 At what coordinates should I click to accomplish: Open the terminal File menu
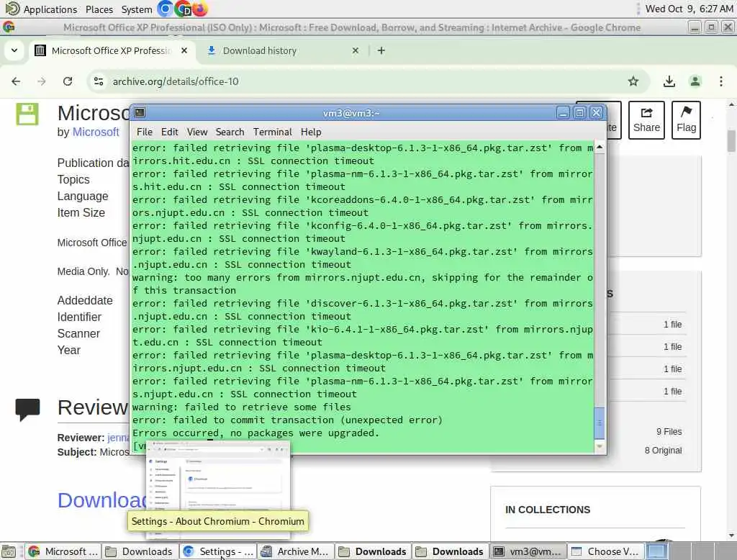144,132
